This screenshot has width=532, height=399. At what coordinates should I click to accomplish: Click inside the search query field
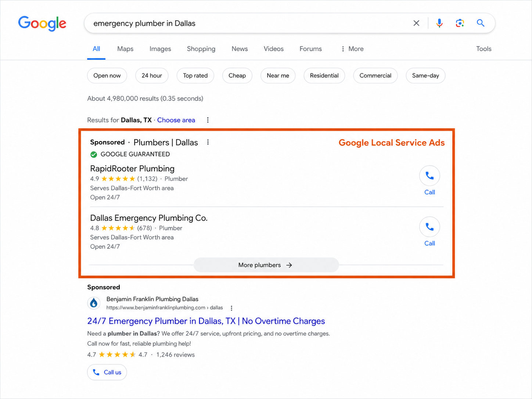[x=250, y=23]
